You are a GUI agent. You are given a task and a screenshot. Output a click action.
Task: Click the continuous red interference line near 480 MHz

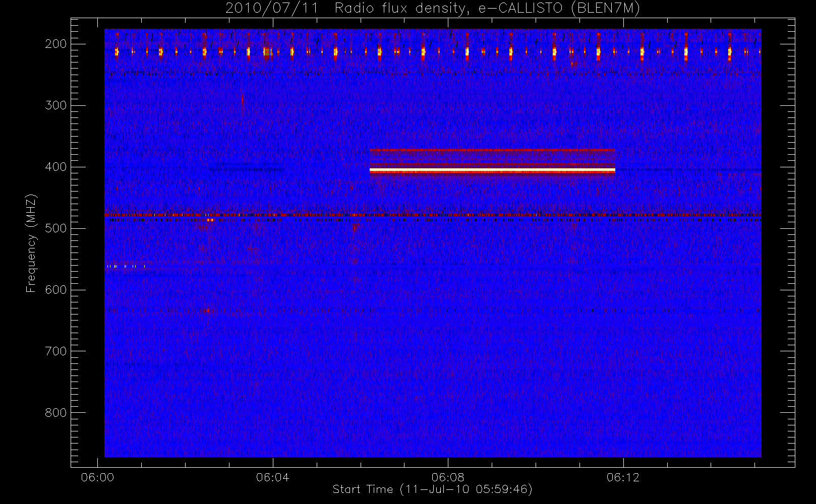[x=433, y=215]
